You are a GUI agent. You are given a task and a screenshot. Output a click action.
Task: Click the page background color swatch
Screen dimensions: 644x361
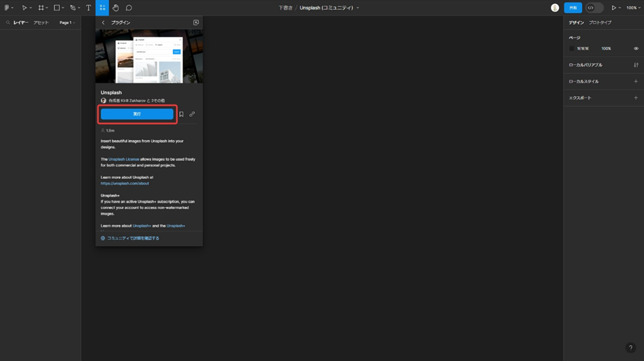tap(571, 48)
